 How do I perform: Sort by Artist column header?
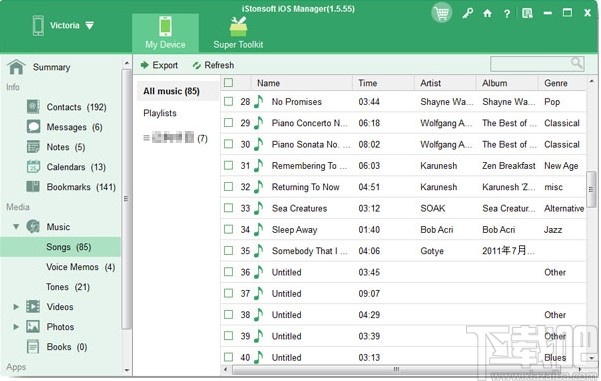click(445, 83)
